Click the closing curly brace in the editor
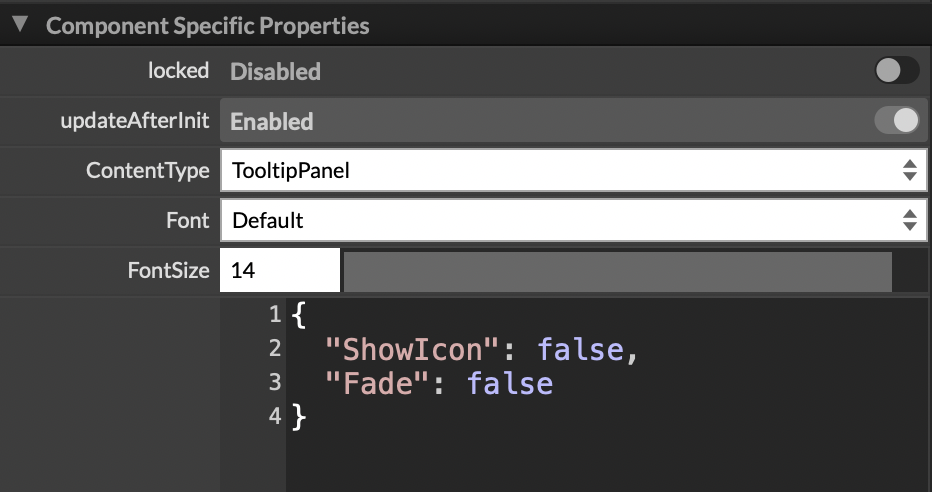Screen dimensions: 932x492 tap(298, 417)
